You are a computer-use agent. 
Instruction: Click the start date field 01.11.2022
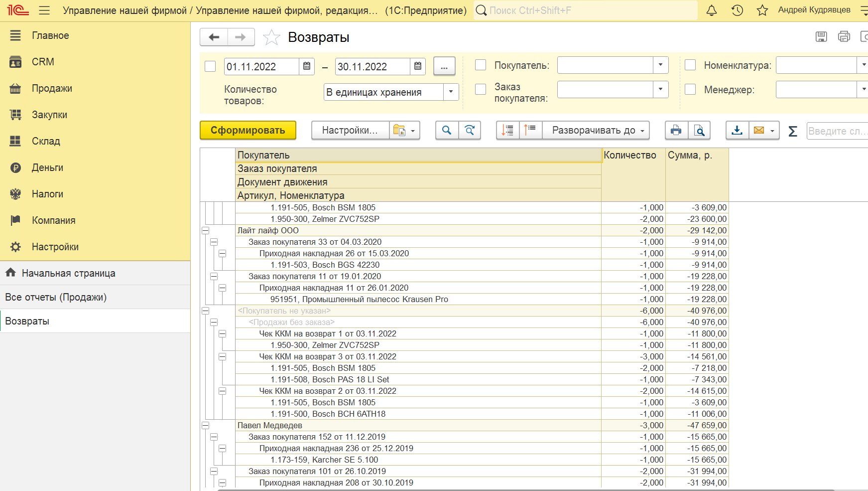click(262, 66)
